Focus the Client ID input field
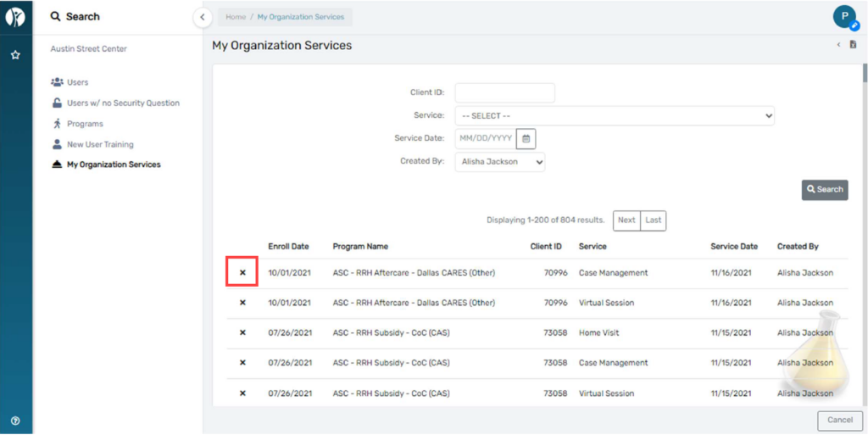This screenshot has width=868, height=435. (505, 93)
